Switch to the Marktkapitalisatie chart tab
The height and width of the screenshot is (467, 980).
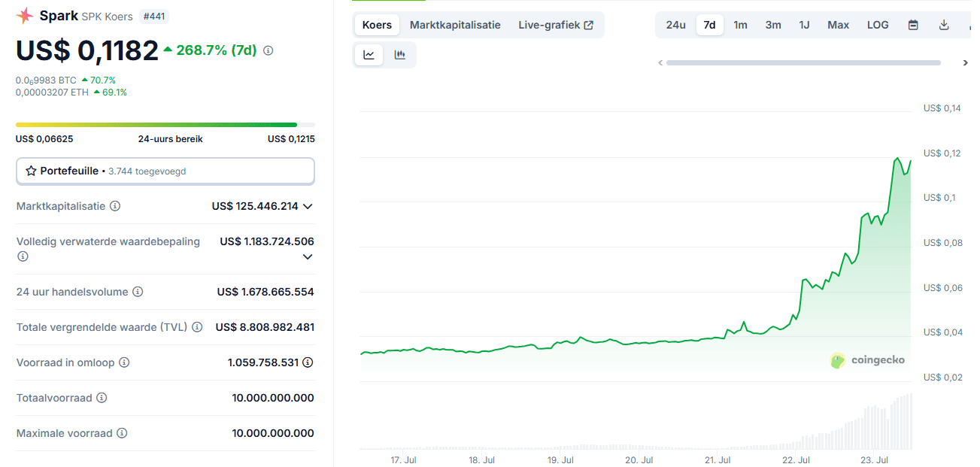[x=455, y=25]
